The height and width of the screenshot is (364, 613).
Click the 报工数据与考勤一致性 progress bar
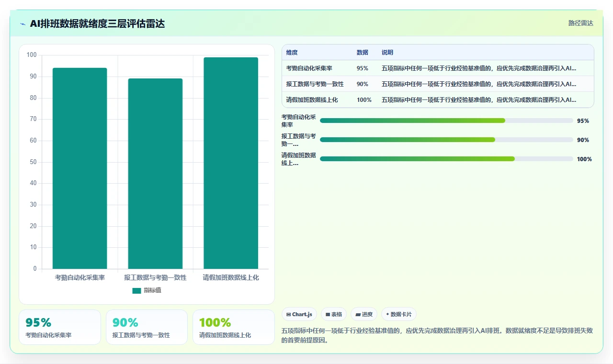coord(446,140)
